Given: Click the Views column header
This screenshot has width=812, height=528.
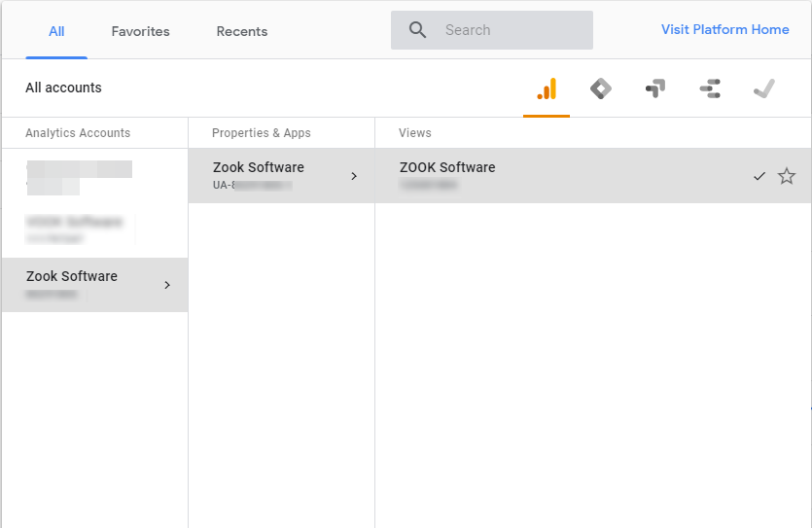Looking at the screenshot, I should [415, 133].
